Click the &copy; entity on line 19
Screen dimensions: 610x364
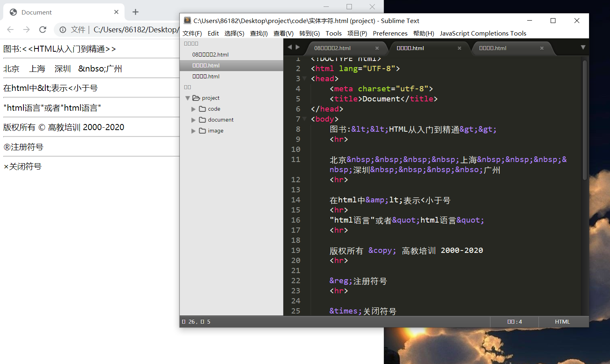coord(382,250)
